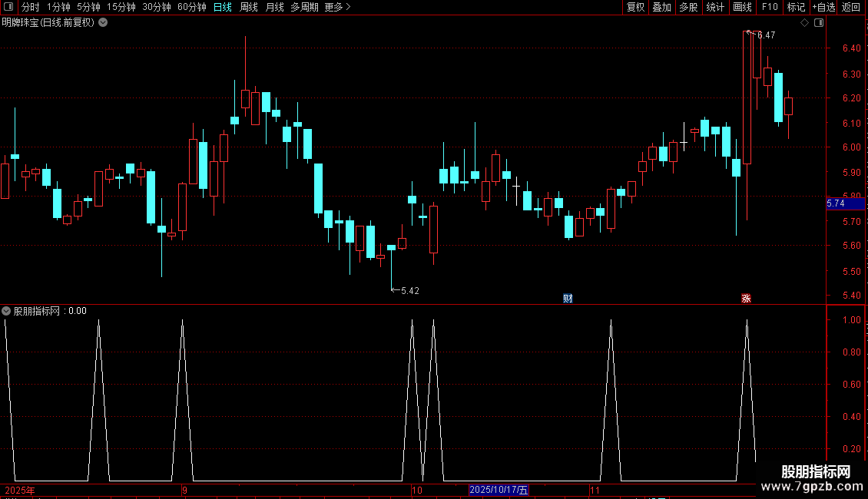Image resolution: width=868 pixels, height=499 pixels.
Task: Open the 多周期 multi-period view
Action: pos(304,7)
